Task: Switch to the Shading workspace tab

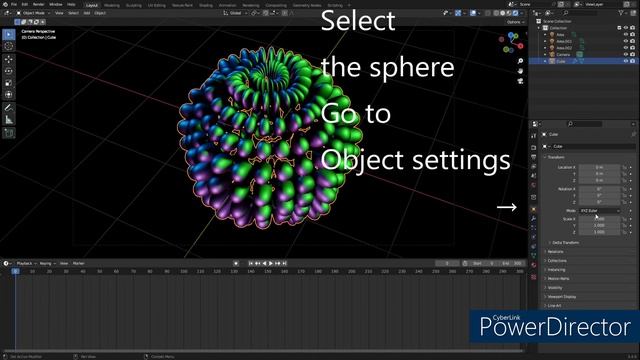Action: point(206,5)
